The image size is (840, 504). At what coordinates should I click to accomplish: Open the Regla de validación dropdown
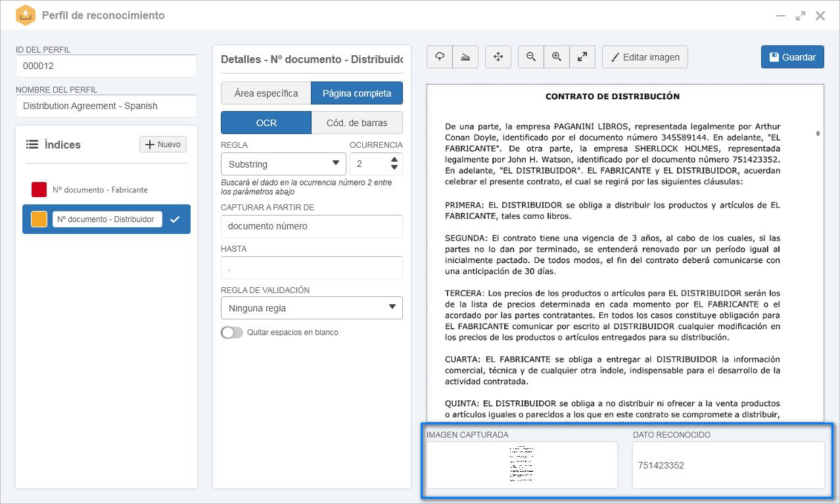pyautogui.click(x=312, y=308)
